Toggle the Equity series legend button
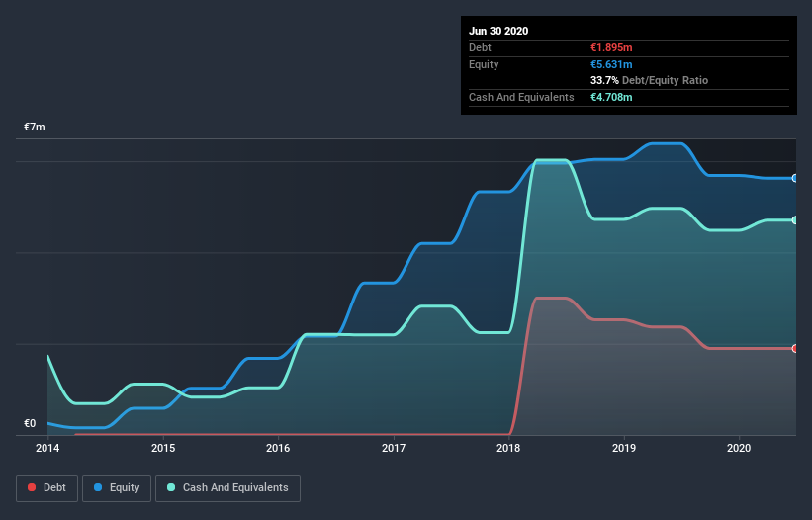This screenshot has width=812, height=520. click(117, 488)
